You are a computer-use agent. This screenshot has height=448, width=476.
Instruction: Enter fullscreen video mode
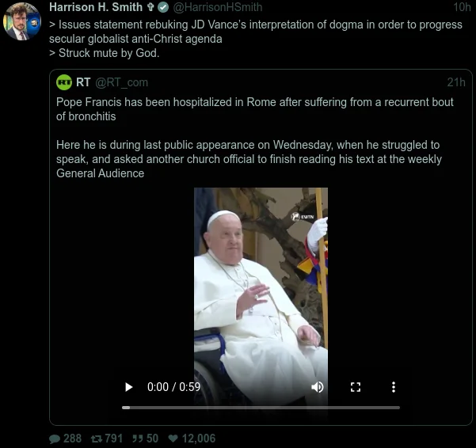click(x=356, y=387)
